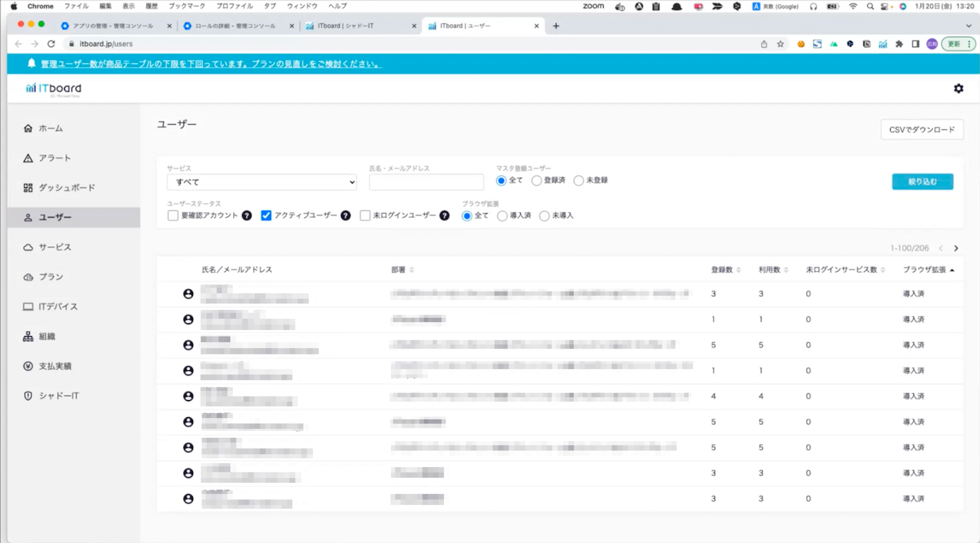Open the ブックマーク menu in menu bar

(x=187, y=6)
